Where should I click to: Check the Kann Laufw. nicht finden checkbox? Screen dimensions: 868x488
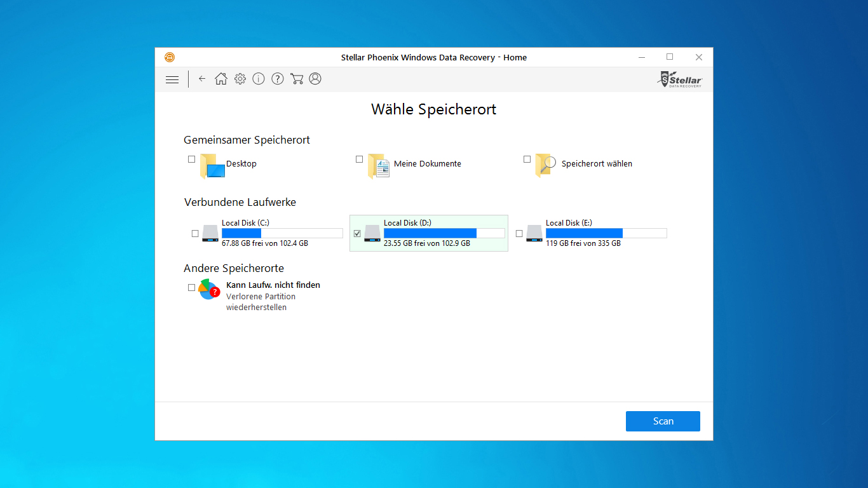(191, 287)
